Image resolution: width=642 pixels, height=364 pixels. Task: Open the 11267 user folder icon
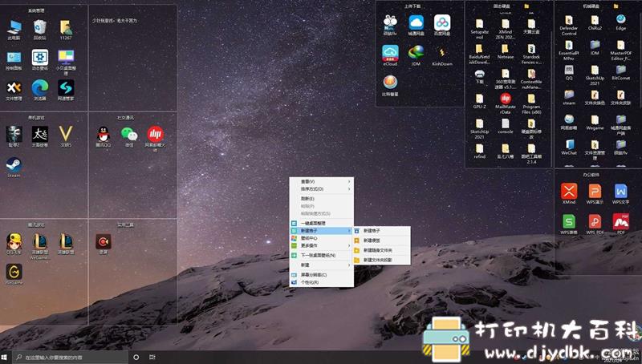[66, 30]
